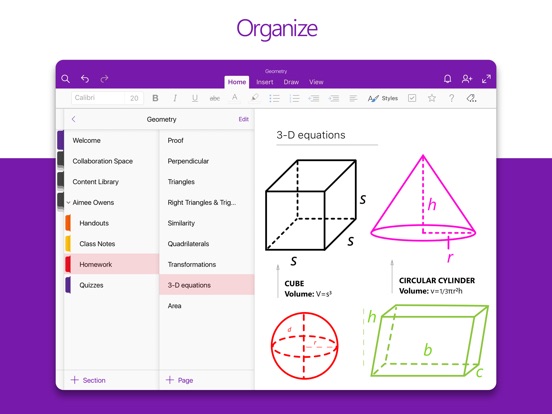
Task: Insert a bulleted list
Action: (x=274, y=98)
